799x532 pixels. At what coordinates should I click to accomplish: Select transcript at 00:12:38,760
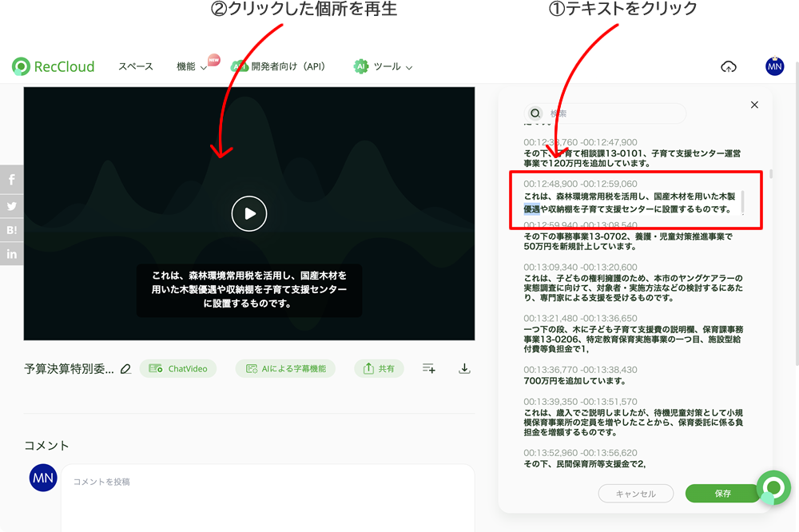click(x=632, y=153)
